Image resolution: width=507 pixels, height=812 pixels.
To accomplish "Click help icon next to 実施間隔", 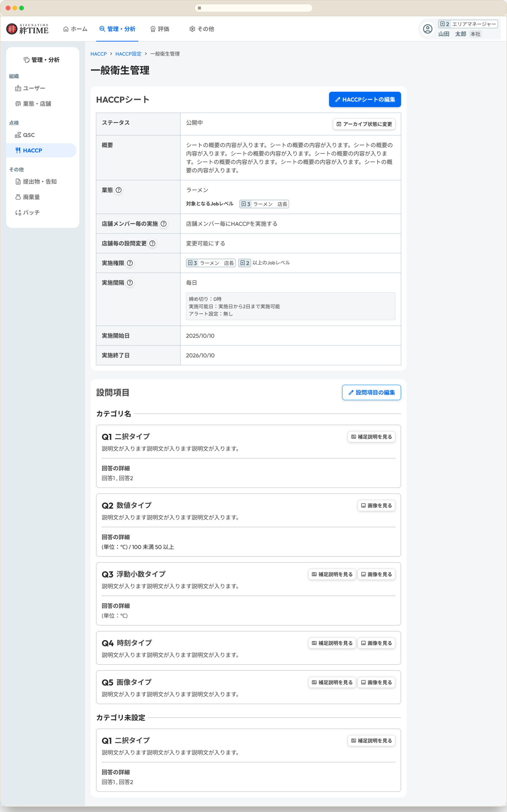I will 130,283.
